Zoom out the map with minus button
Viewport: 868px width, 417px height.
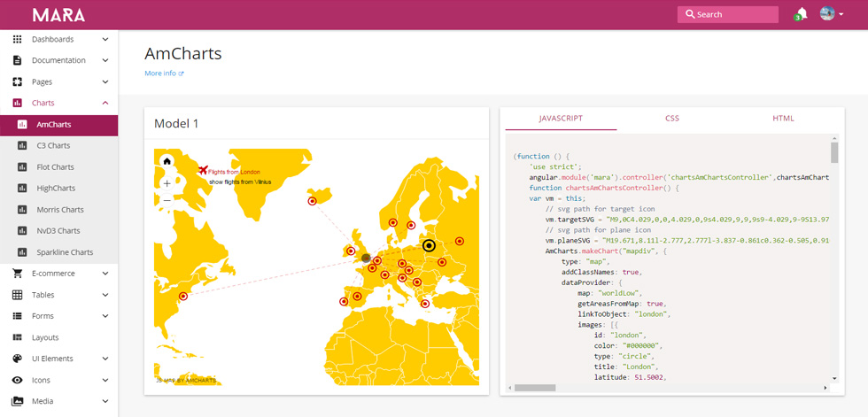click(x=167, y=200)
